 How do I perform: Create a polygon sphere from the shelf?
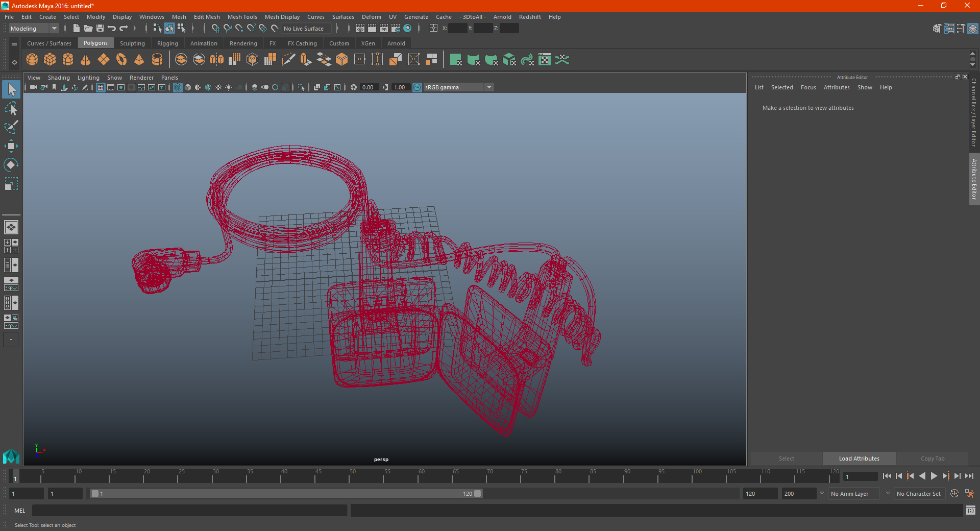click(32, 60)
